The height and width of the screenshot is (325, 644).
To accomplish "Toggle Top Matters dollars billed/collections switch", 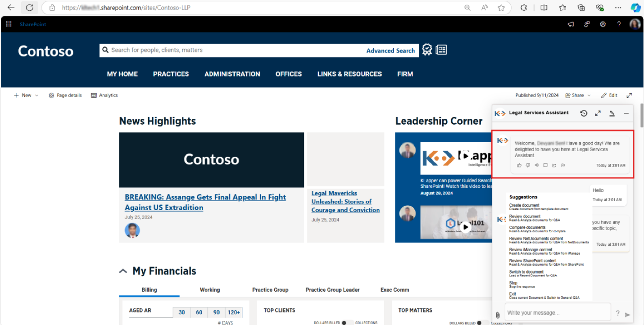I will tap(482, 323).
